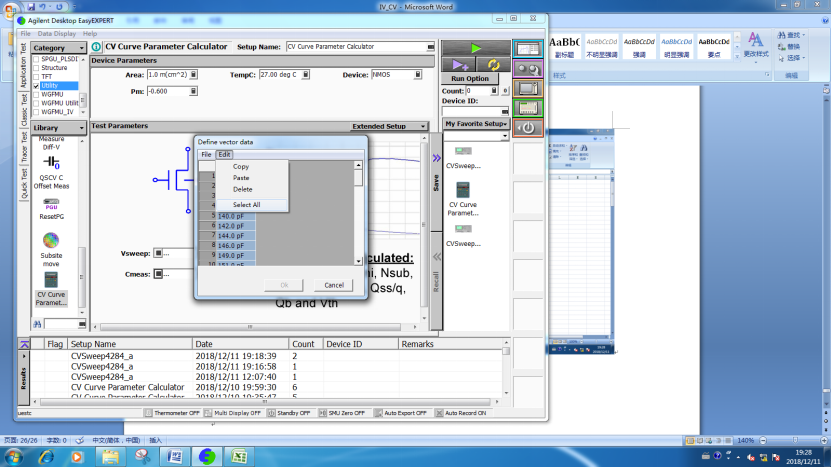
Task: Toggle the WGFMU Utilit category checkbox
Action: [x=36, y=103]
